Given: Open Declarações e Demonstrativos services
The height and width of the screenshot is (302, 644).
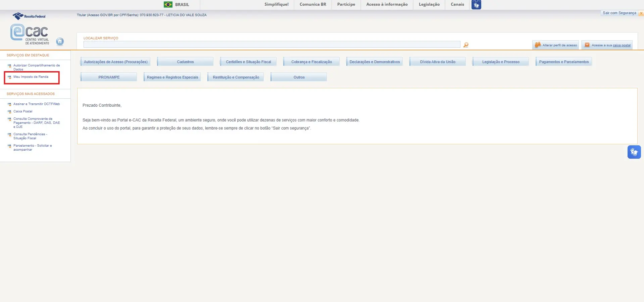Looking at the screenshot, I should pyautogui.click(x=374, y=61).
